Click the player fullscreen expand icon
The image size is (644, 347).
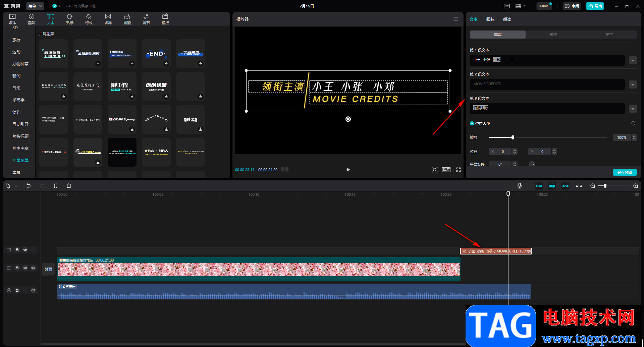pyautogui.click(x=459, y=170)
